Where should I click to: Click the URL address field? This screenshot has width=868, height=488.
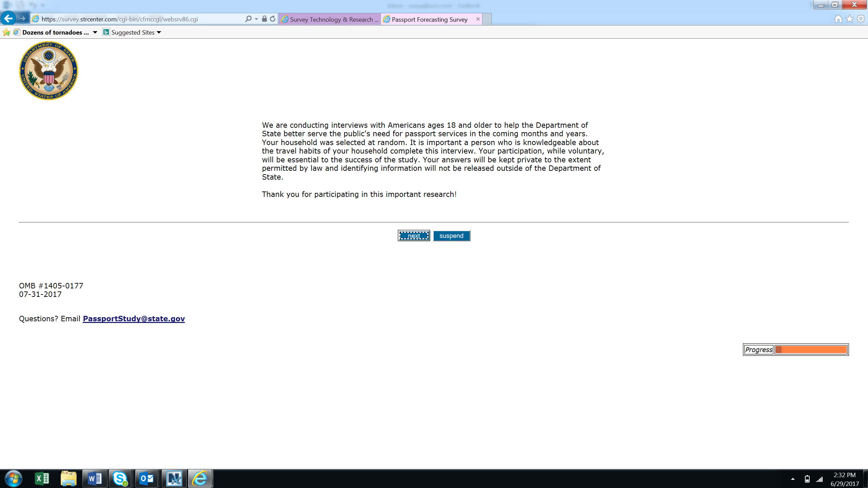(136, 19)
